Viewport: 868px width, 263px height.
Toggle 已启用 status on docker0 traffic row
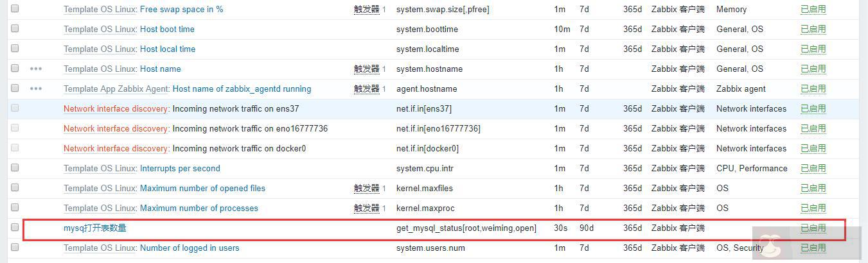click(813, 148)
